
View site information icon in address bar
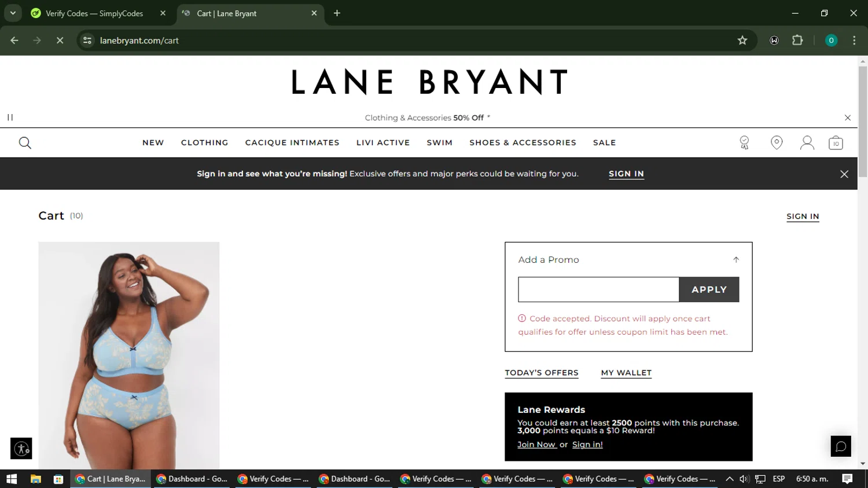click(87, 41)
